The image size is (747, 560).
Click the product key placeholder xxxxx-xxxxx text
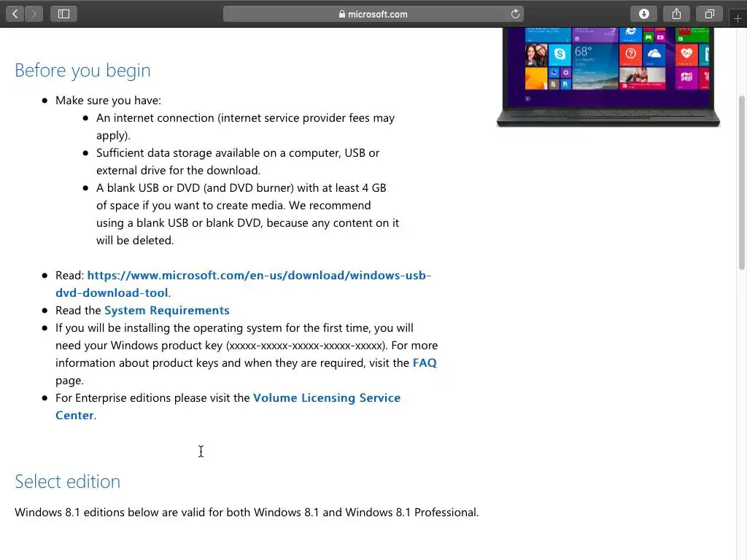(306, 346)
